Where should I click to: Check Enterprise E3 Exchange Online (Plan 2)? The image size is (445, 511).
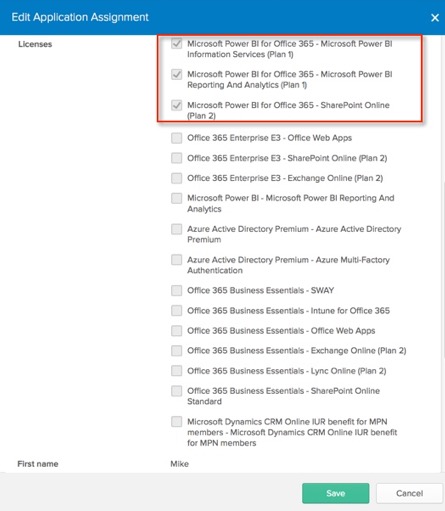pyautogui.click(x=177, y=178)
